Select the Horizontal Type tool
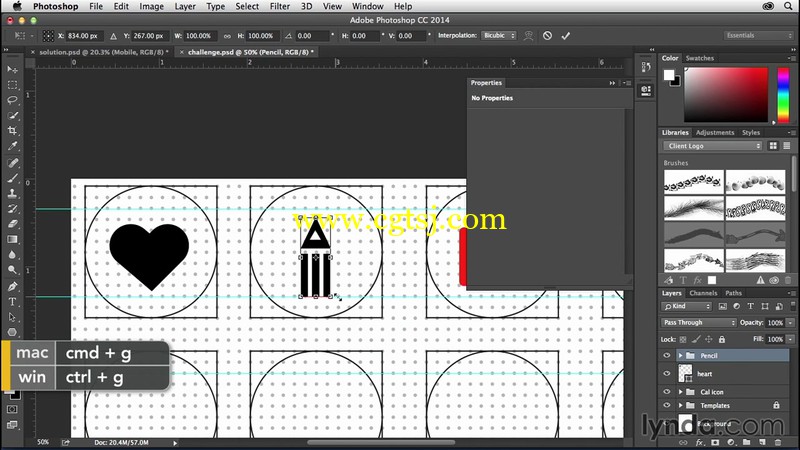This screenshot has height=450, width=800. 12,302
